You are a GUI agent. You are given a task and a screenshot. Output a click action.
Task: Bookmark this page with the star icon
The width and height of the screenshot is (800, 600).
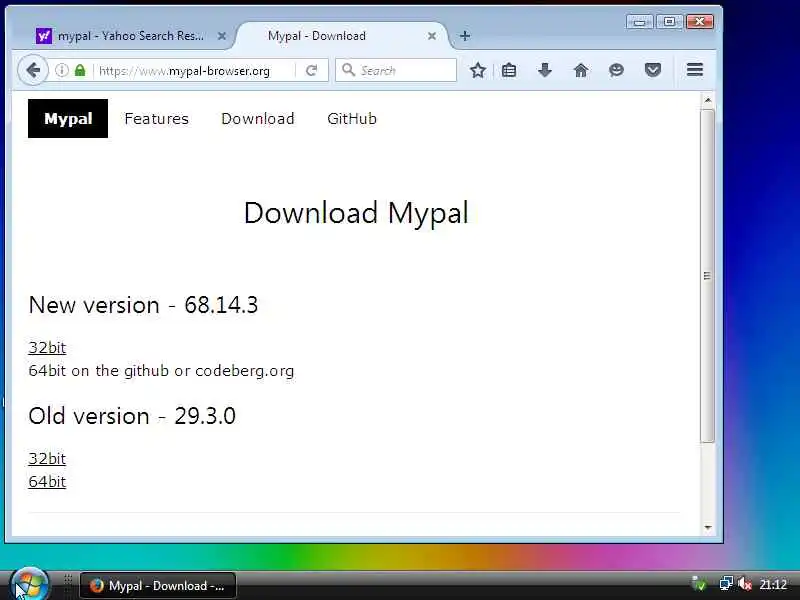point(478,70)
